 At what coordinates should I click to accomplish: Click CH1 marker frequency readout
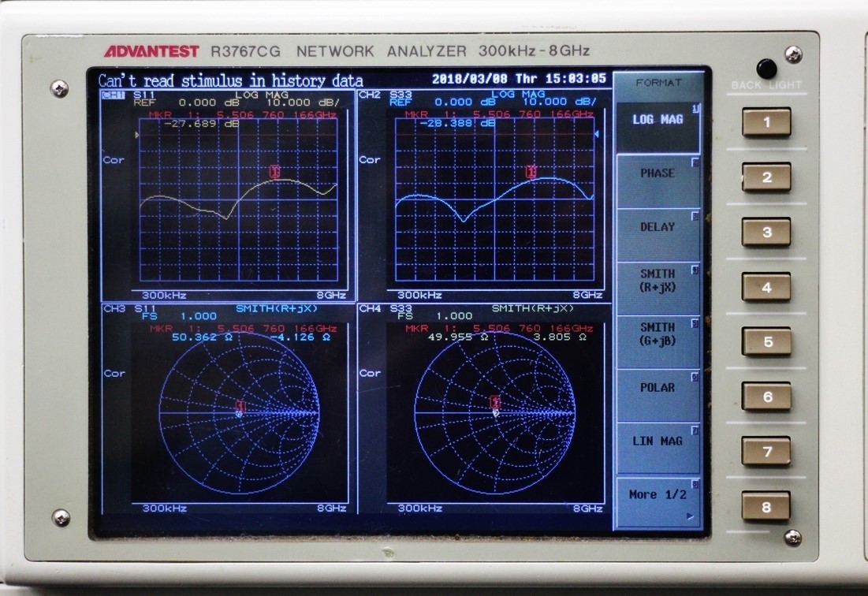[277, 115]
